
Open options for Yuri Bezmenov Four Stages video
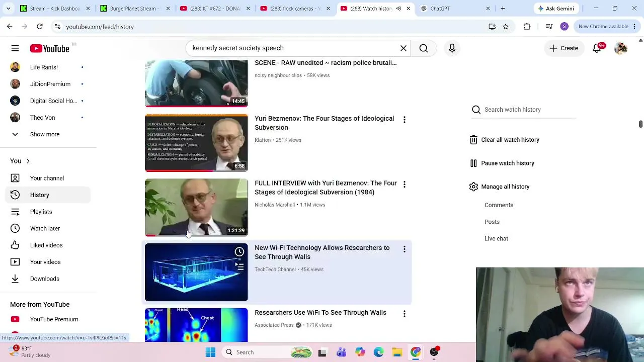404,120
